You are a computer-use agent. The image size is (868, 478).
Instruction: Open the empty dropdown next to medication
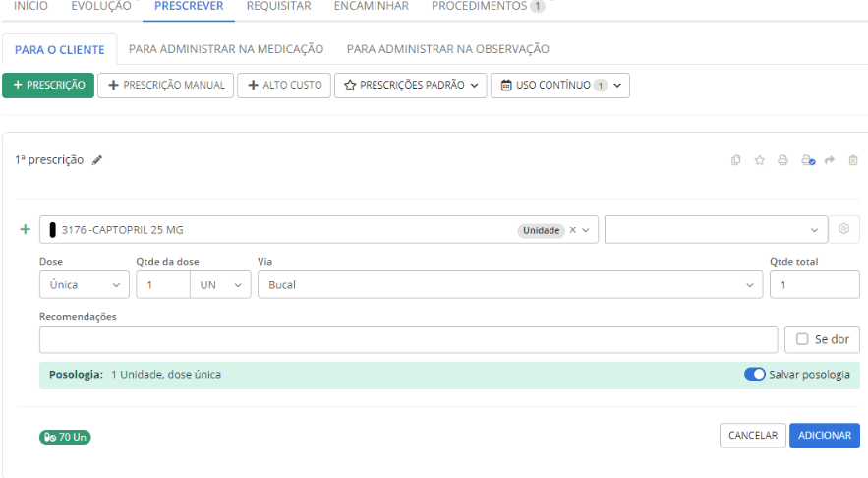(716, 229)
